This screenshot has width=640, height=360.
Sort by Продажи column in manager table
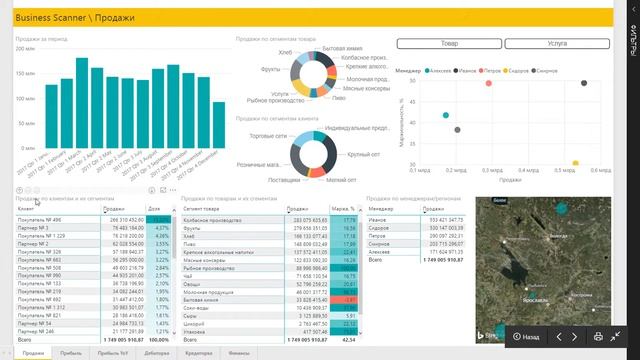(433, 209)
